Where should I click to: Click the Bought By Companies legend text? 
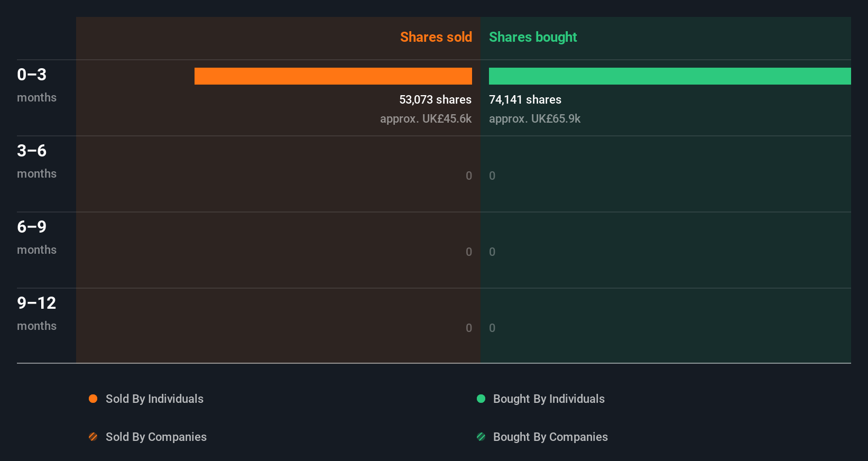[550, 437]
